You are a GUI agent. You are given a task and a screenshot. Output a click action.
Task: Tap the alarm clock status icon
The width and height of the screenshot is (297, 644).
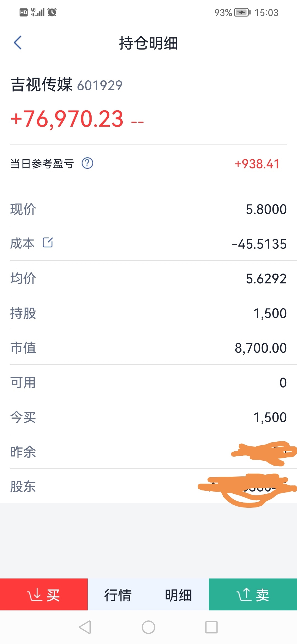click(x=52, y=12)
